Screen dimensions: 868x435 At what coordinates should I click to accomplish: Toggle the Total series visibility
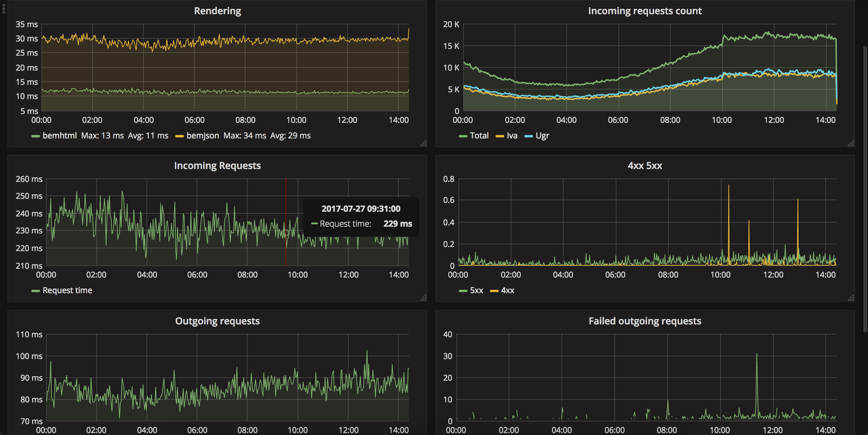(x=479, y=136)
